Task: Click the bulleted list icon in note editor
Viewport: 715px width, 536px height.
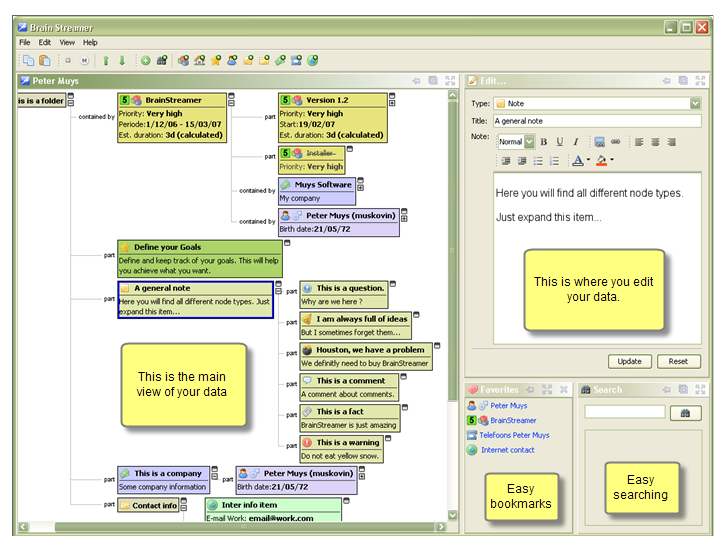Action: coord(540,160)
